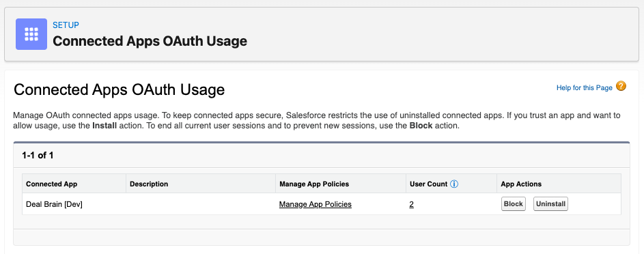Viewport: 644px width, 254px height.
Task: Open Manage App Policies for Deal Brain
Action: [315, 204]
